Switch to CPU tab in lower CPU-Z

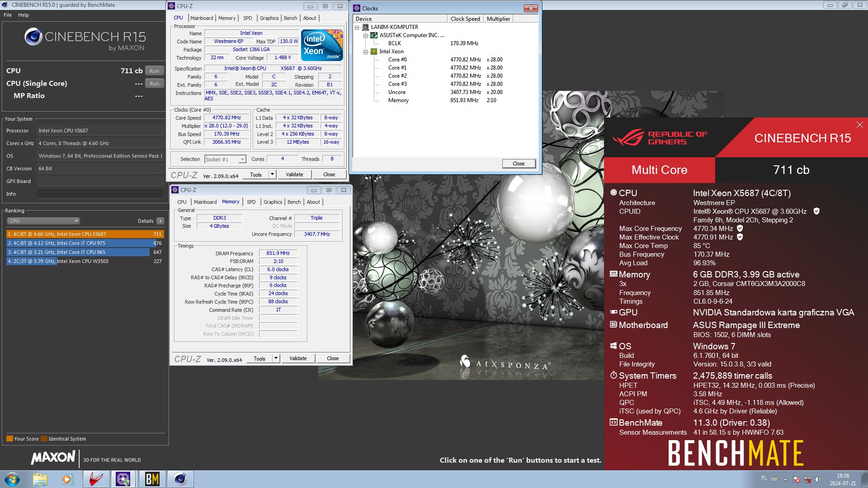(182, 202)
